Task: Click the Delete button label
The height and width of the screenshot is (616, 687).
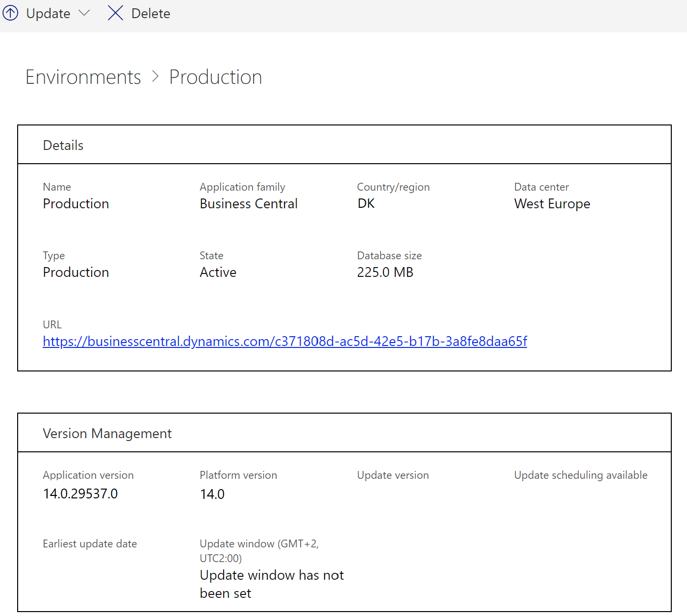Action: click(151, 14)
